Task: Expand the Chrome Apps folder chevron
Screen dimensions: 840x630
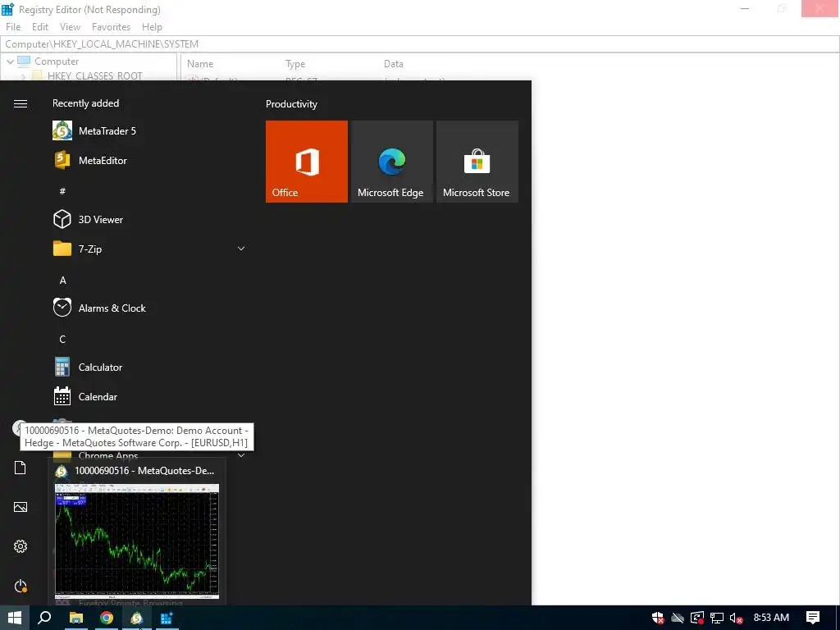Action: (x=241, y=455)
